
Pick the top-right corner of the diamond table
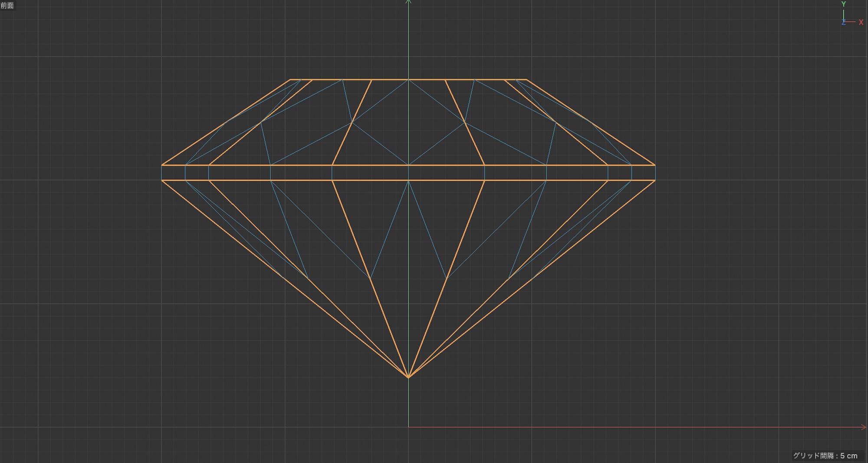click(526, 80)
